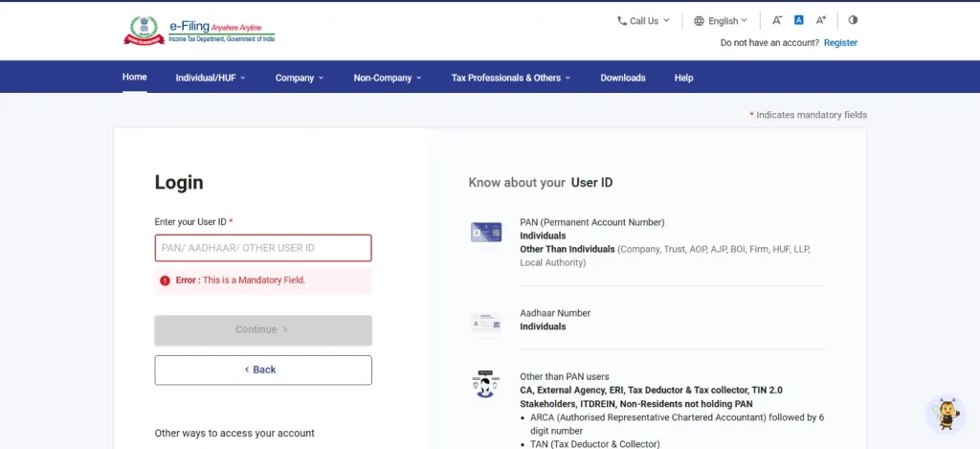Expand the Individual/HUF menu
Viewport: 980px width, 449px height.
tap(211, 78)
